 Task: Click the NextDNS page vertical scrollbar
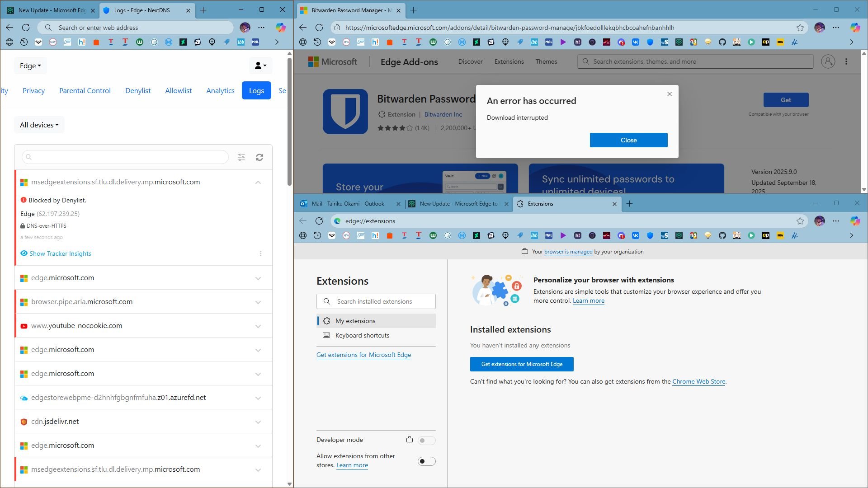290,122
